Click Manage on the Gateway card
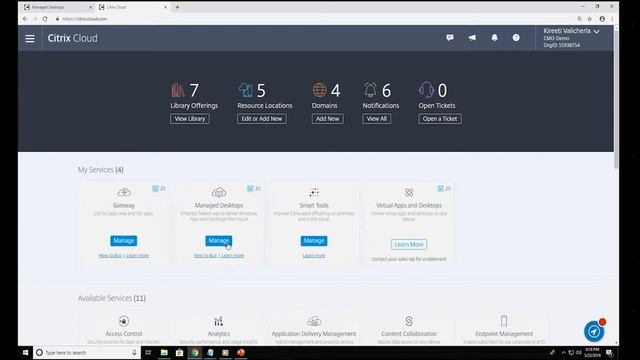 [124, 241]
